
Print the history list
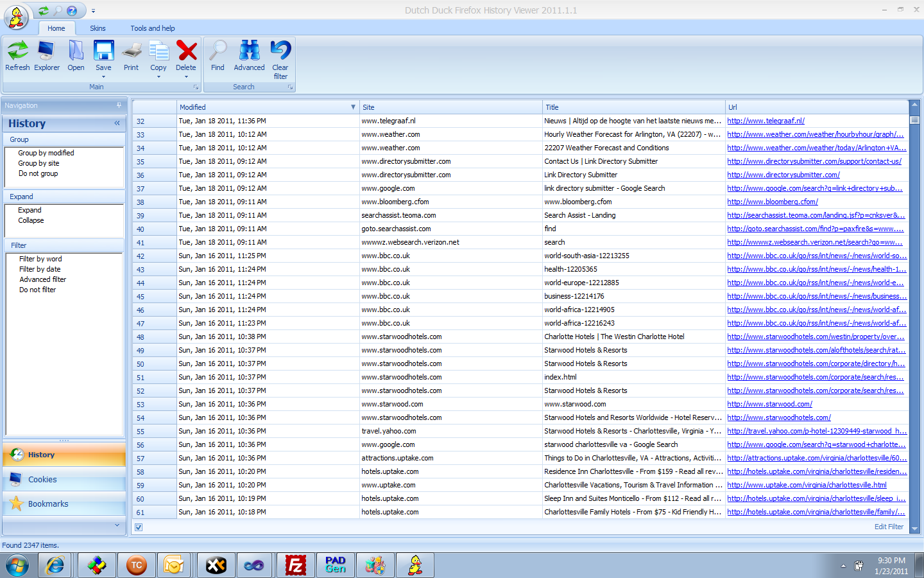pos(131,56)
